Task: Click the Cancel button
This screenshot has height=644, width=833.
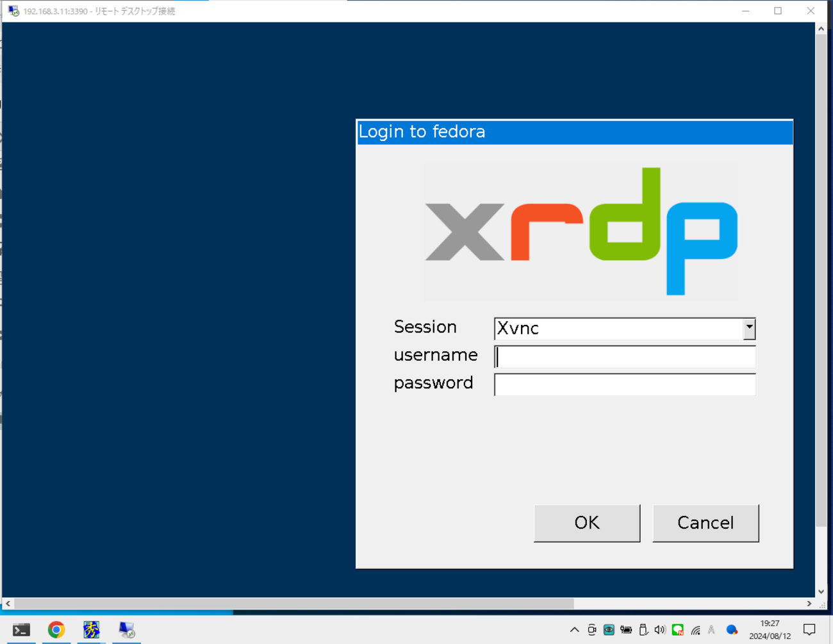Action: pyautogui.click(x=705, y=523)
